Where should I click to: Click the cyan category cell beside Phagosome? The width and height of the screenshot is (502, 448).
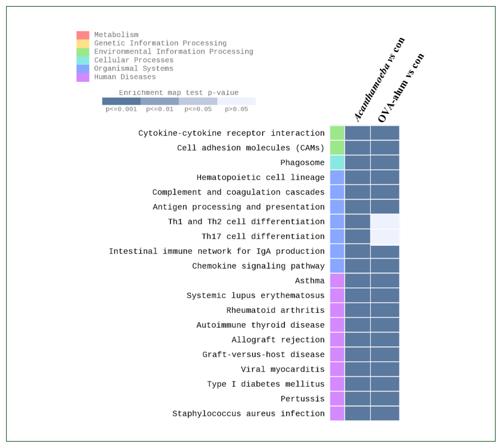[337, 163]
